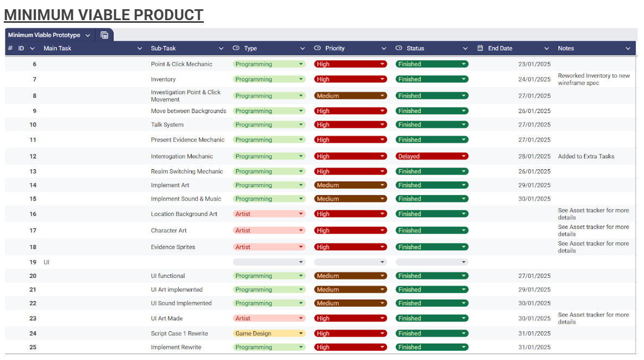Image resolution: width=644 pixels, height=360 pixels.
Task: Select the Minimum Viable Prototype table tab
Action: 43,35
